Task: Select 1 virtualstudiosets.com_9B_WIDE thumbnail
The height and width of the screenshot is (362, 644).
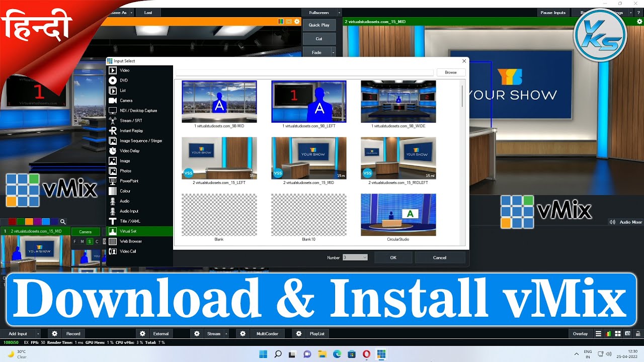Action: tap(398, 102)
